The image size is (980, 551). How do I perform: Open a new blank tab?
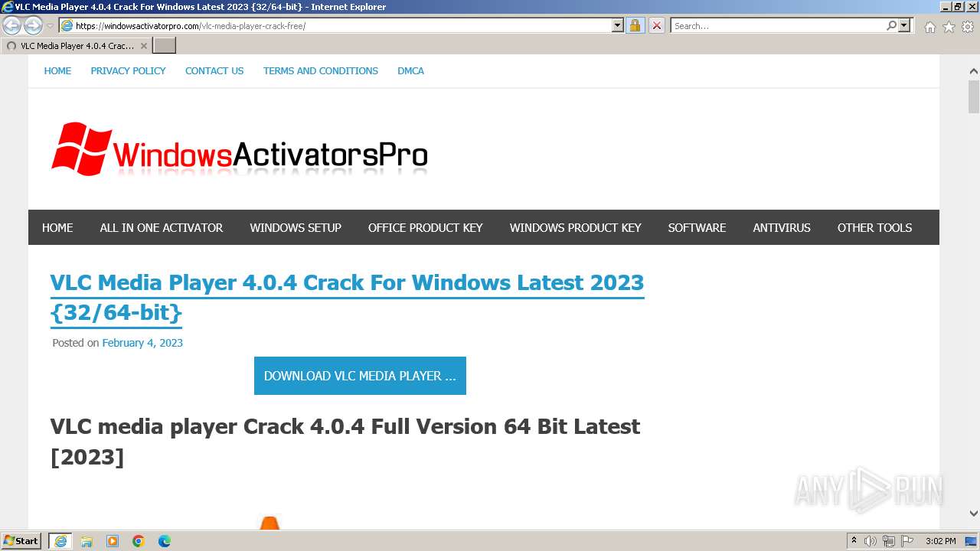(x=165, y=46)
